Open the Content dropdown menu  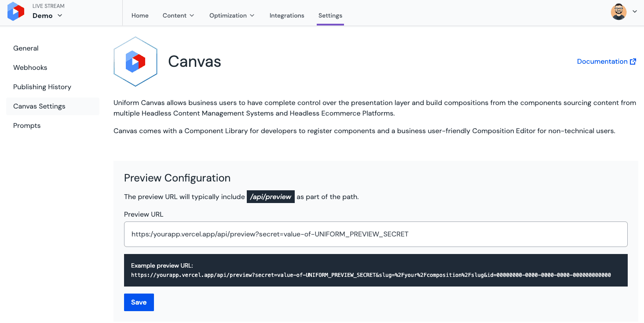click(x=178, y=15)
